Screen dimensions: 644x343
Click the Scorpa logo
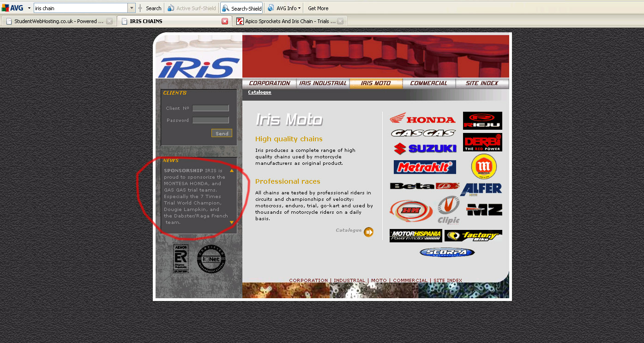[447, 253]
